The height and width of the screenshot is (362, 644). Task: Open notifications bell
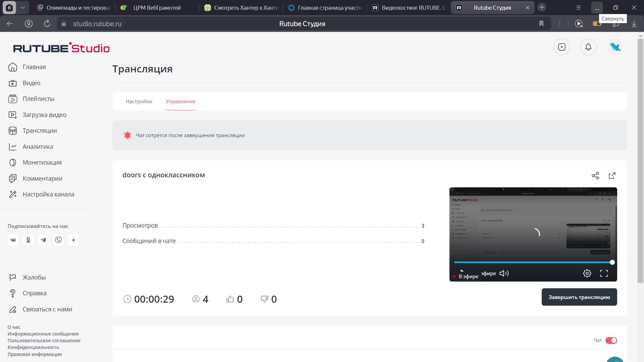click(588, 47)
